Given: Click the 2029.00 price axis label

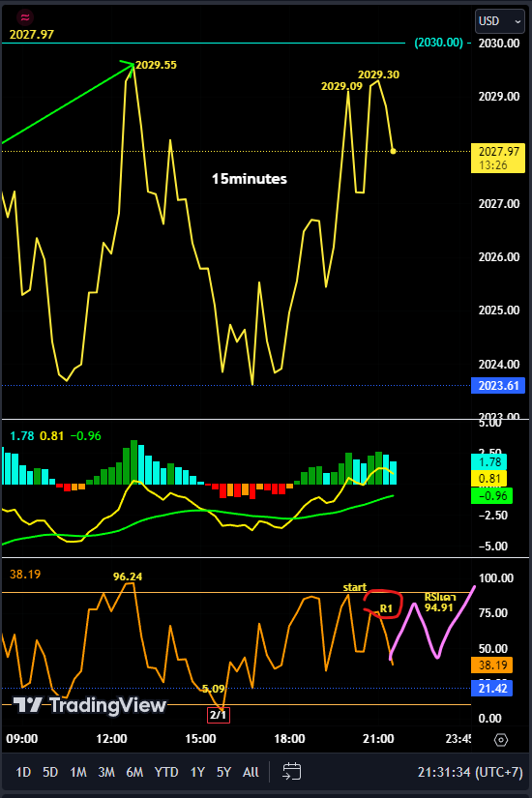Looking at the screenshot, I should (x=499, y=96).
